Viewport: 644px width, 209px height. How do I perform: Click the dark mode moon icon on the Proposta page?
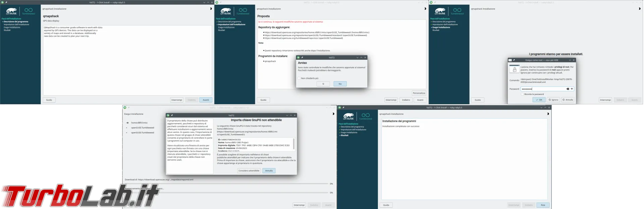pos(425,9)
